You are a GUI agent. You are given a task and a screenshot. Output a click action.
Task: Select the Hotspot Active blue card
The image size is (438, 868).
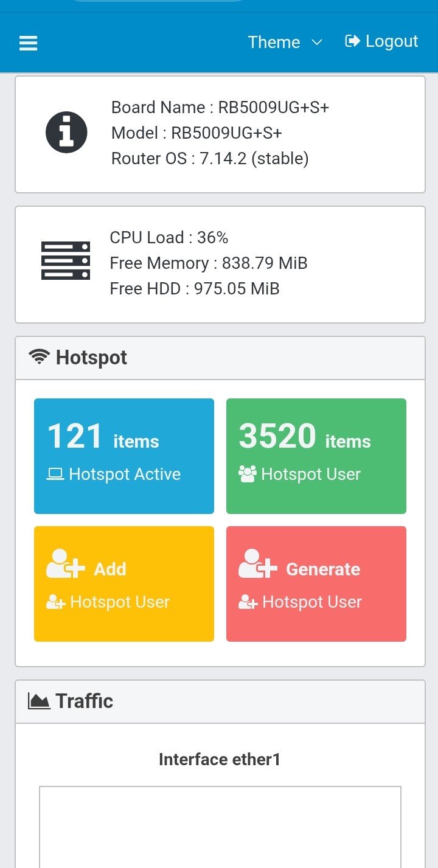123,456
